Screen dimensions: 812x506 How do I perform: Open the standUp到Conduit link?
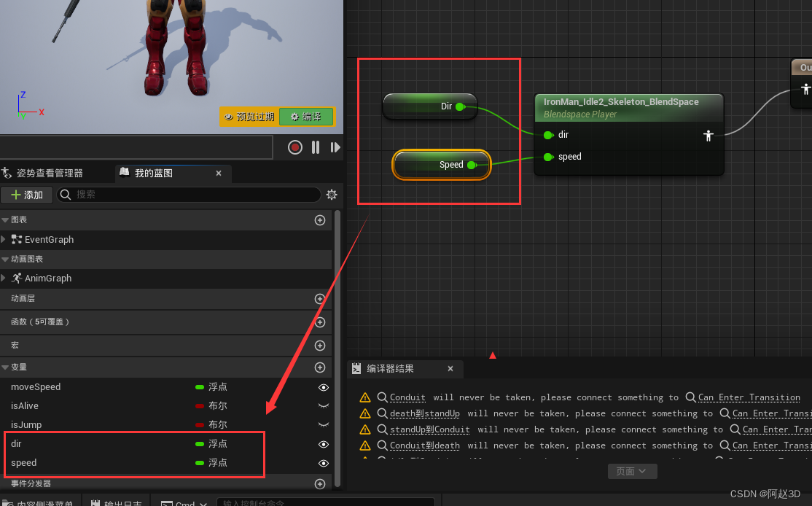(x=430, y=429)
